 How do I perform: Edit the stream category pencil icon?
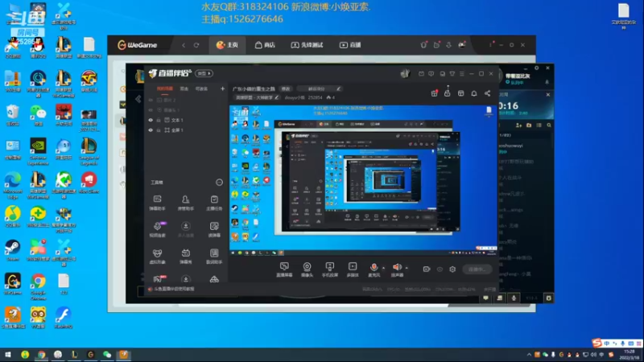277,97
